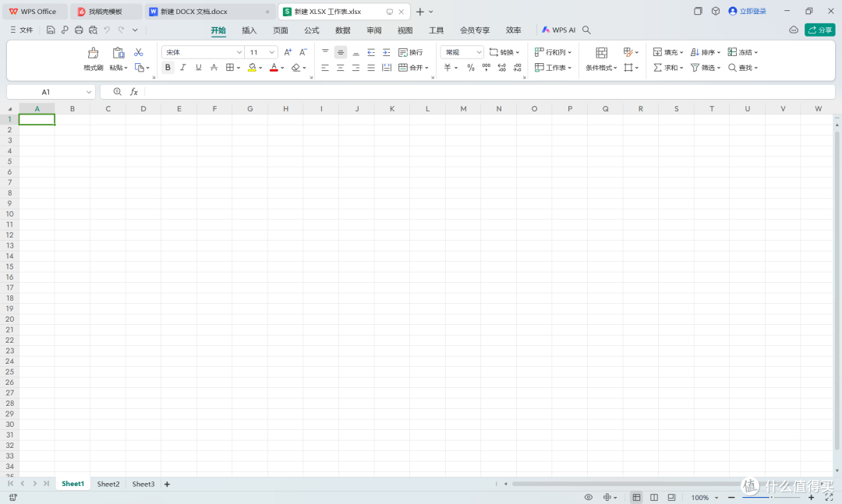Open the Conditional Format (条件格式) dropdown
Image resolution: width=842 pixels, height=504 pixels.
(x=601, y=68)
